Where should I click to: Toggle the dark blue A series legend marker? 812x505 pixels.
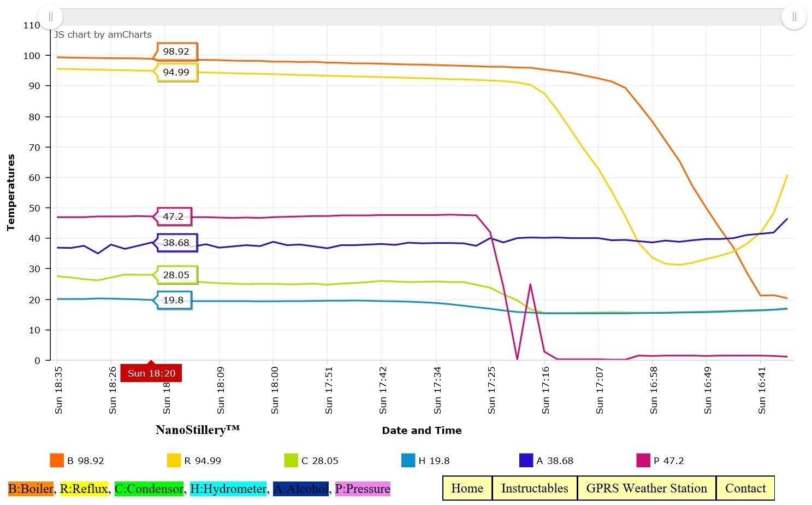[x=526, y=460]
